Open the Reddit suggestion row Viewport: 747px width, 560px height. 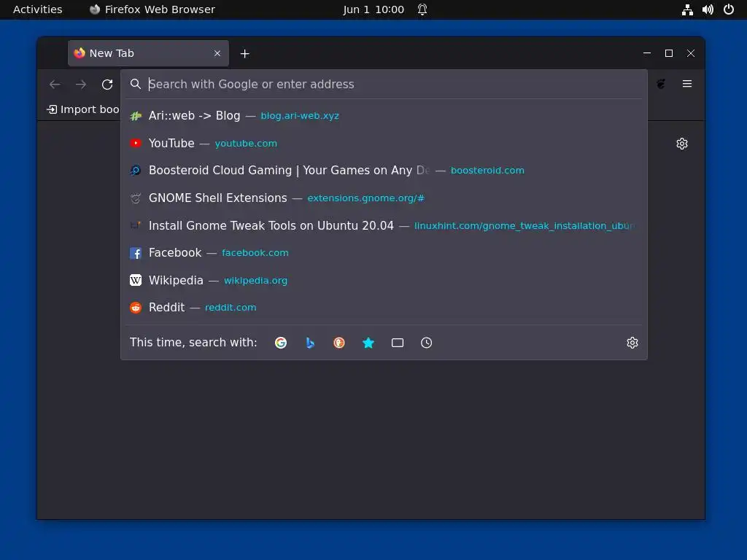(384, 308)
